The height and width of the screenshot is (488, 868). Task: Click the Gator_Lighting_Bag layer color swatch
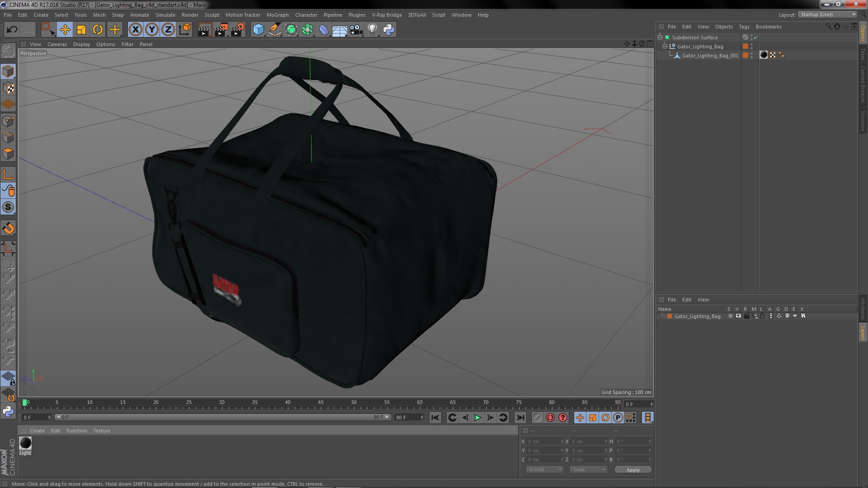click(x=670, y=316)
